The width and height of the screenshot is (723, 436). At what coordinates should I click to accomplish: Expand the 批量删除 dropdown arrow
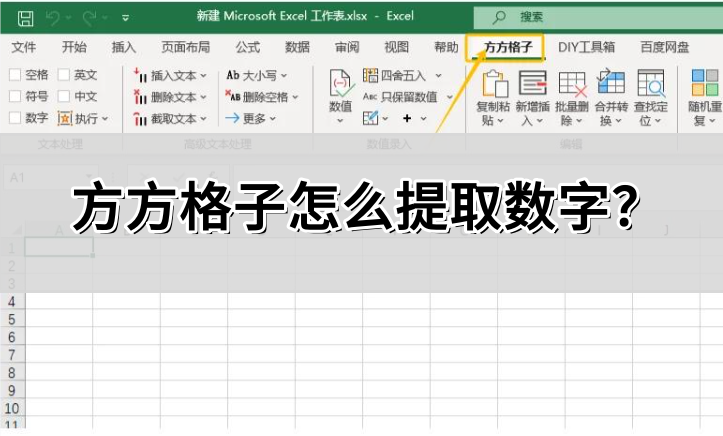point(579,121)
